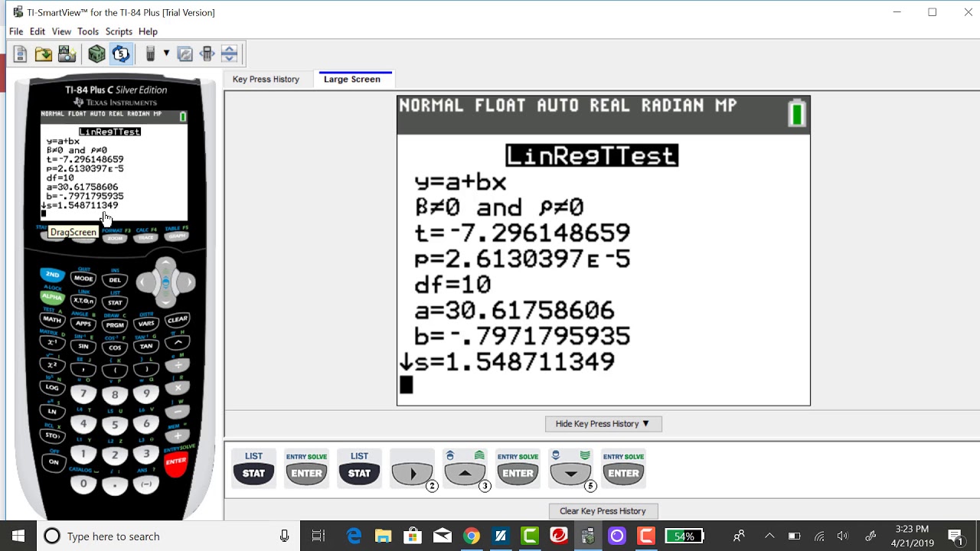Open Microsoft Edge from the taskbar
This screenshot has width=980, height=551.
[x=354, y=536]
